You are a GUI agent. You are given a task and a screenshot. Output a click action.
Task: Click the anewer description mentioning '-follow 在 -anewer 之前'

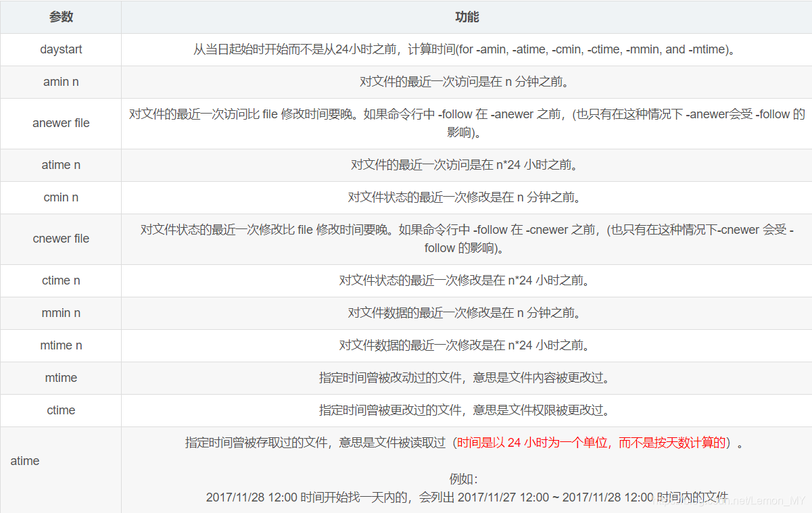tap(467, 123)
